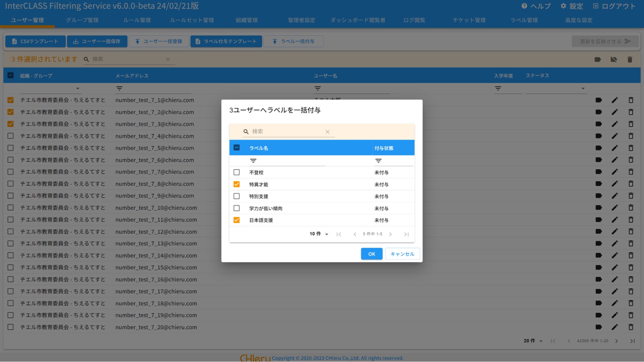
Task: Click filter icon under ラベル名 column
Action: pos(253,161)
